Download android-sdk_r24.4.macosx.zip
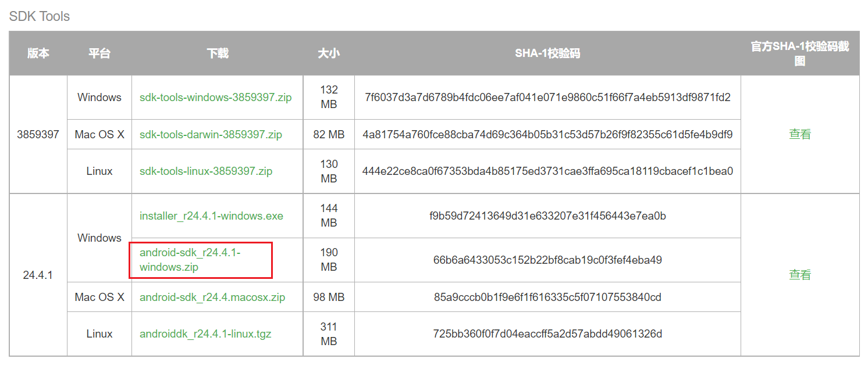 click(x=212, y=297)
